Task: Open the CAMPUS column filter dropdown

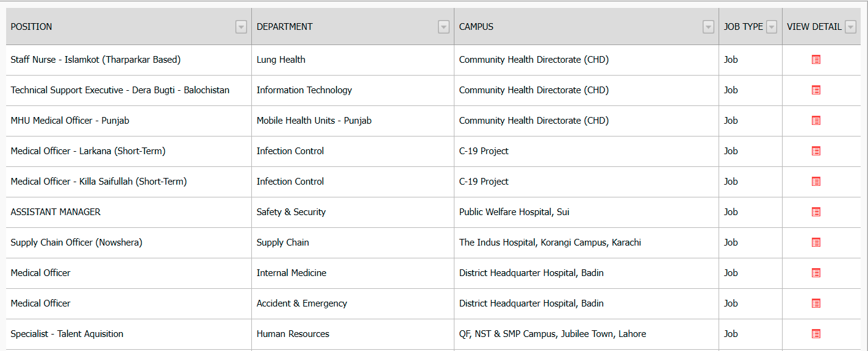Action: 708,27
